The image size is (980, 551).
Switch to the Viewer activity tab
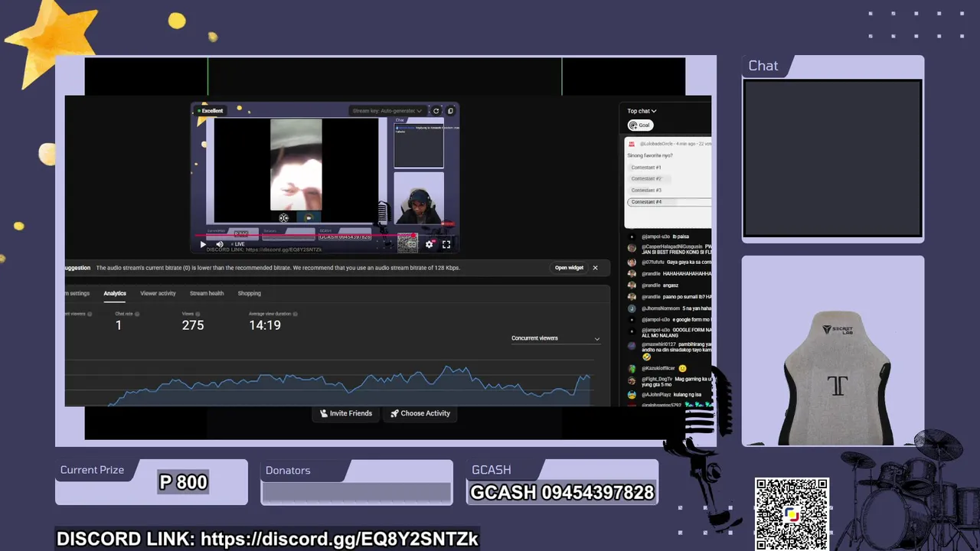click(158, 293)
